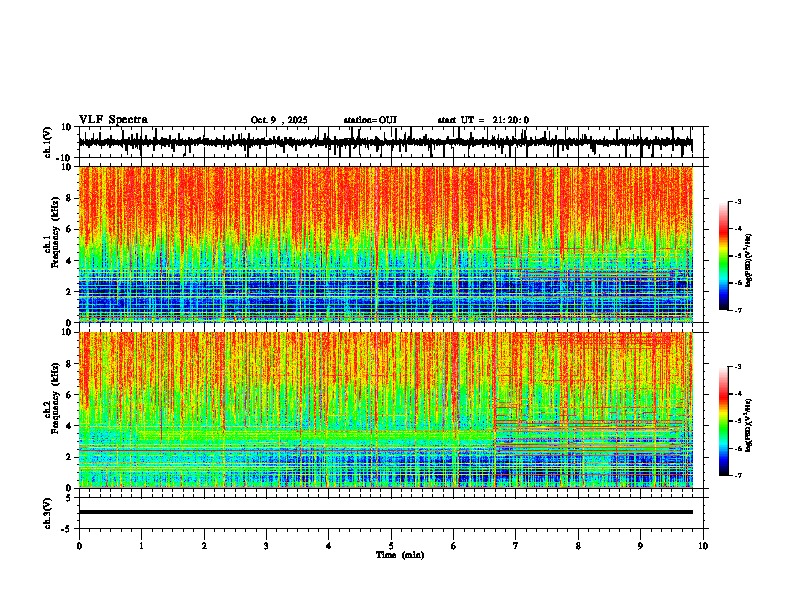
Task: Click the "VLF Spectra" plot title
Action: tap(113, 120)
